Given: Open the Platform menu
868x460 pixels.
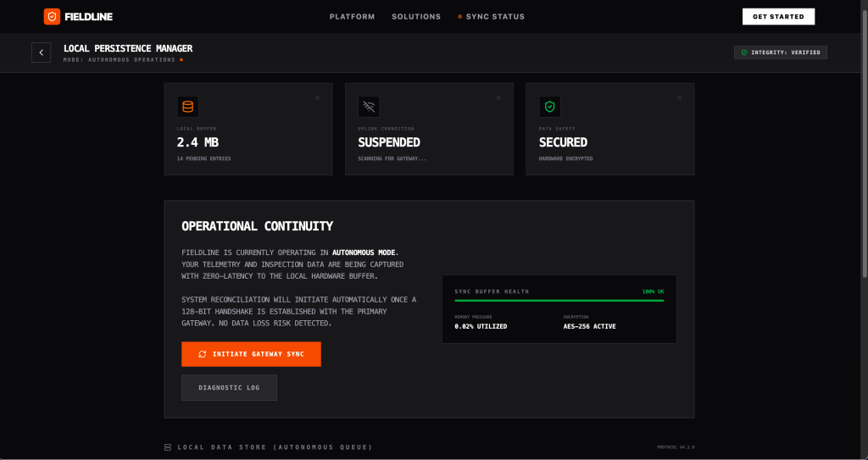Looking at the screenshot, I should 352,17.
